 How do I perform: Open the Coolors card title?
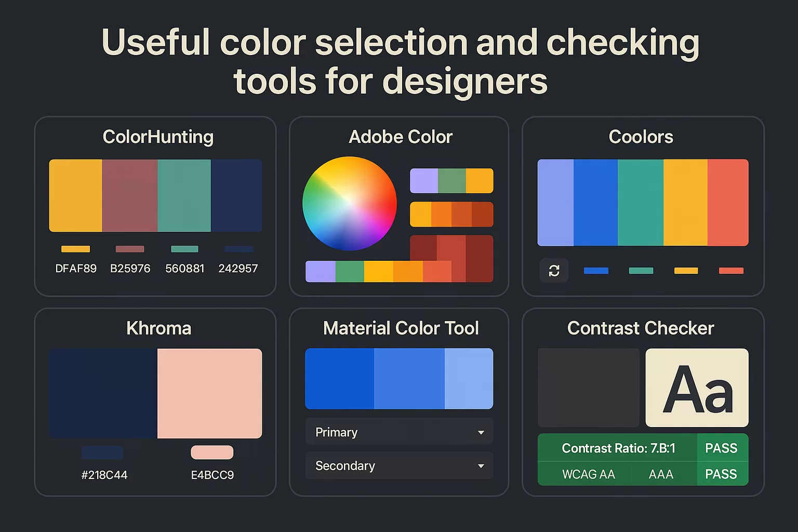[641, 137]
